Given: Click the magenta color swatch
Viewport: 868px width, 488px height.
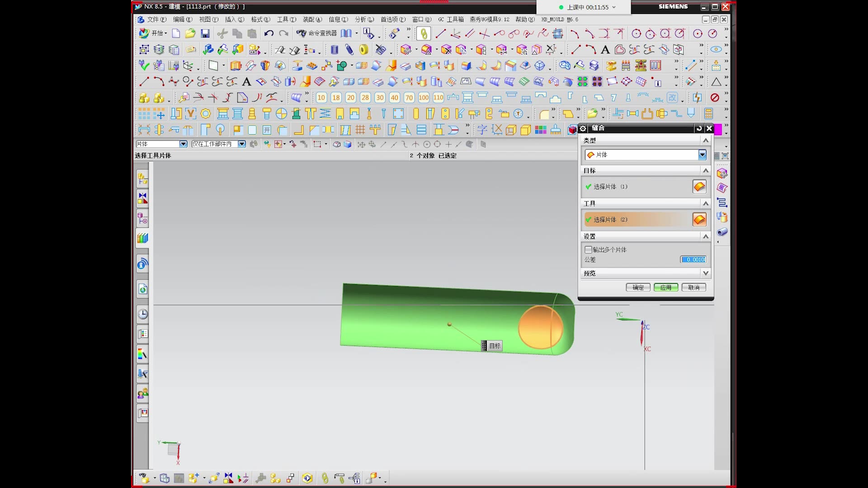Looking at the screenshot, I should coord(718,130).
